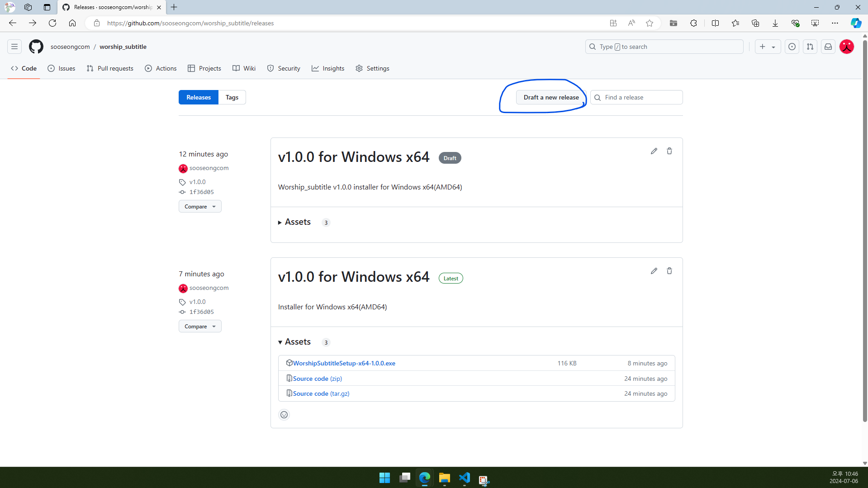Edit the Draft release with pencil icon
868x488 pixels.
[x=654, y=151]
